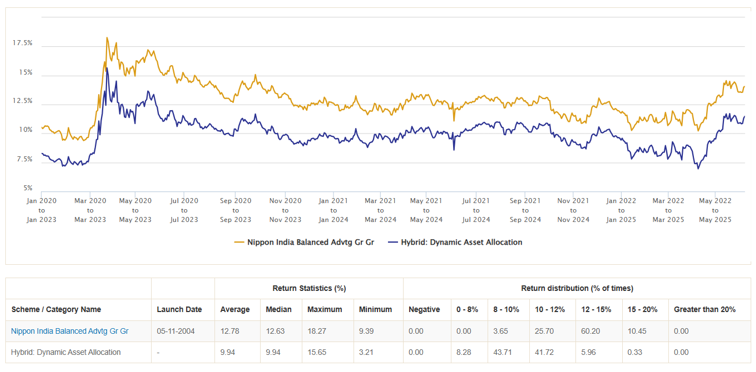Viewport: 756px width, 372px height.
Task: Select the Greater than 20% header
Action: [705, 309]
